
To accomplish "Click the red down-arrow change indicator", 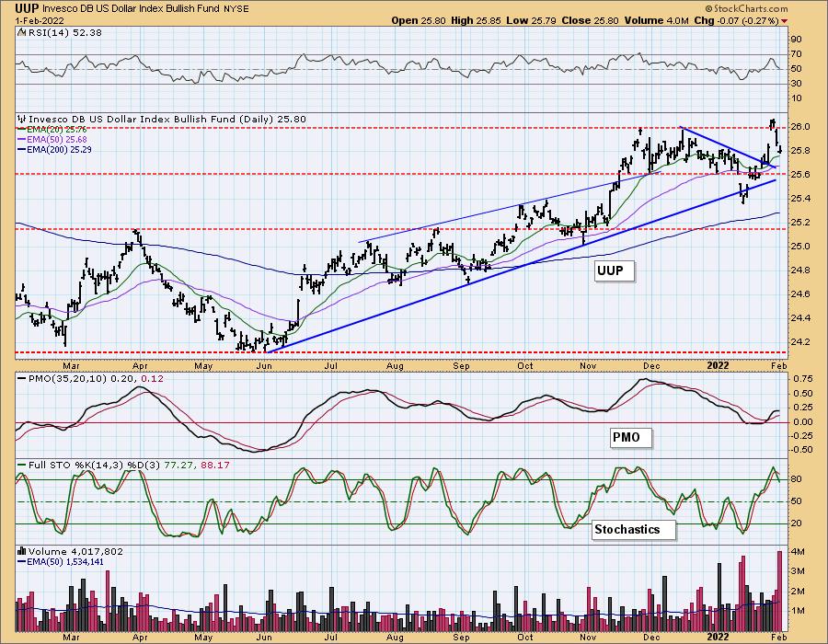I will coord(784,21).
